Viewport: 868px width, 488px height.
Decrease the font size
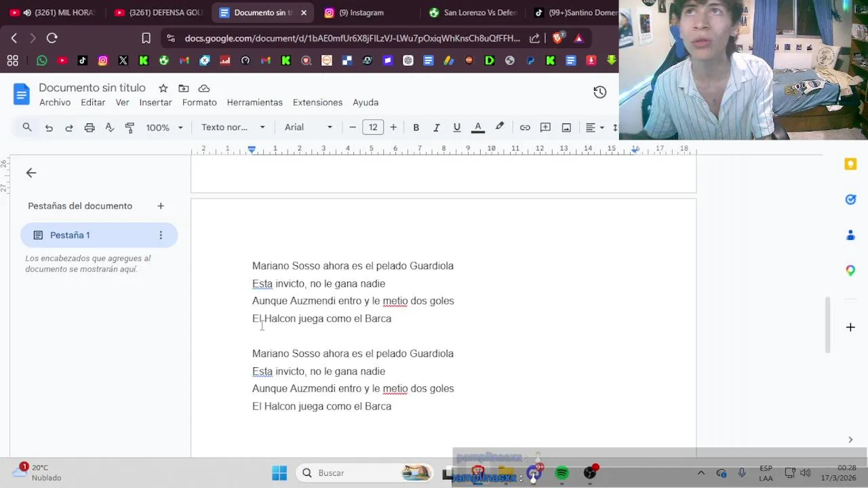[353, 127]
